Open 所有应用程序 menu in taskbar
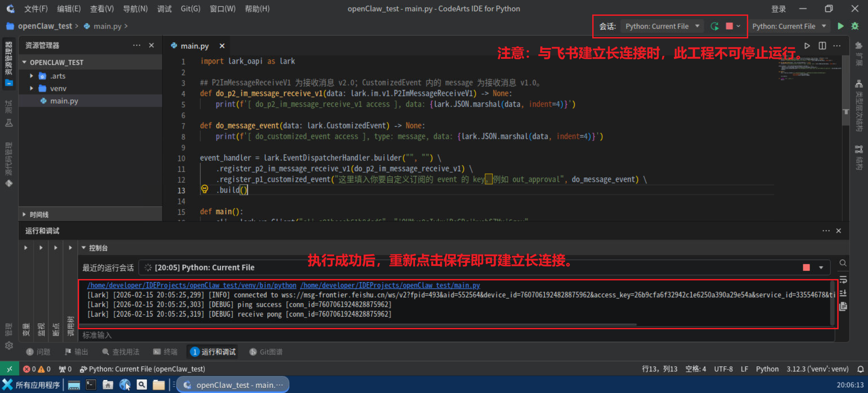This screenshot has width=868, height=393. (x=32, y=385)
